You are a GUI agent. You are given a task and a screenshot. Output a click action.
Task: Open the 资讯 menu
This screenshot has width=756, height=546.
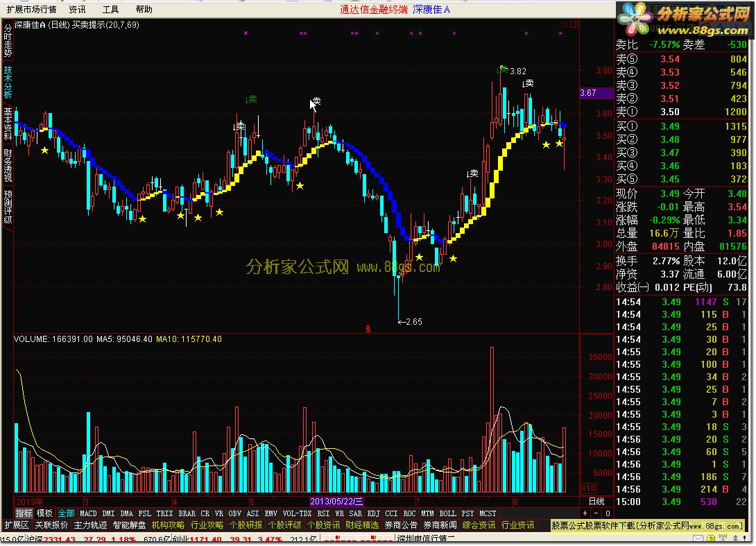coord(77,9)
